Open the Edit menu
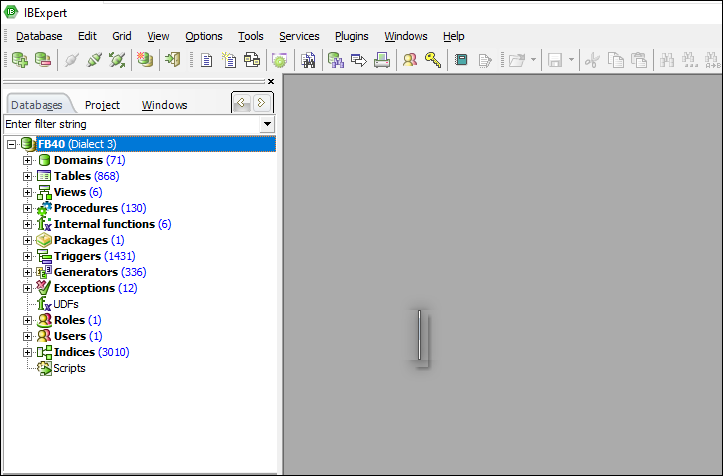 click(87, 36)
